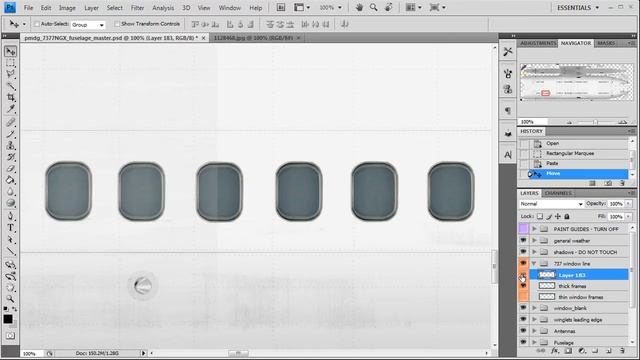Hide the window_blank layer group

[523, 308]
